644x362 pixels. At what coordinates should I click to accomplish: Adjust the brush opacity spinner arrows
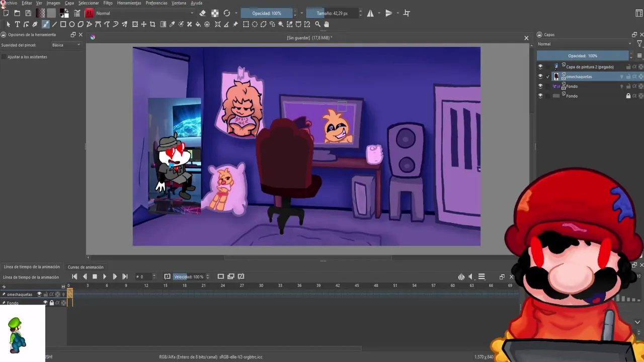pos(296,13)
